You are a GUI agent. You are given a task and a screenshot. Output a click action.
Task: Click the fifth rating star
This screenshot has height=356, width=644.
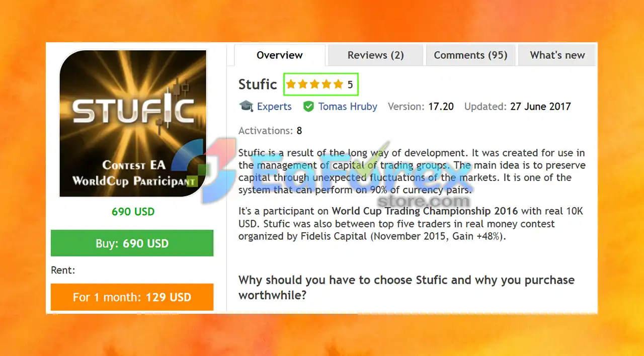[x=338, y=84]
